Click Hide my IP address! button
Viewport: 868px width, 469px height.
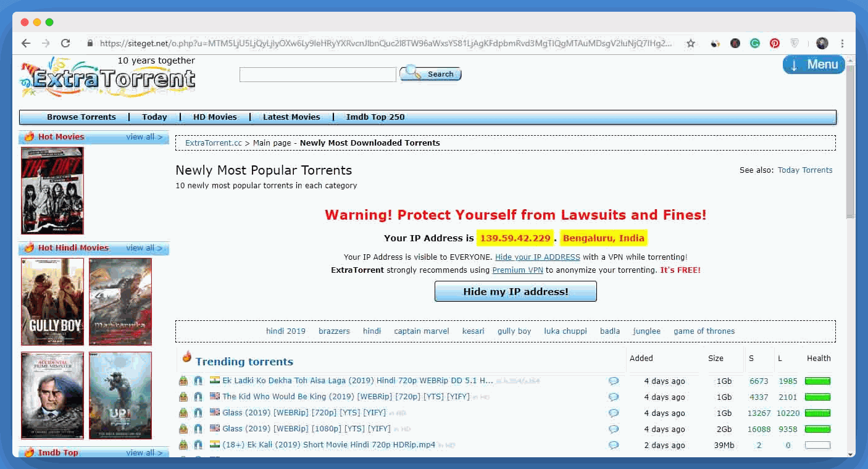point(515,291)
